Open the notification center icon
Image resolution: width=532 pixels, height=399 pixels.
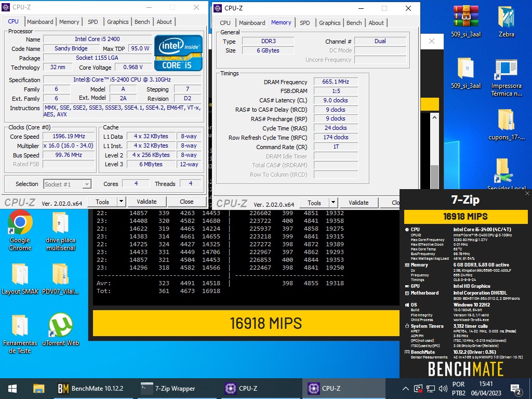pyautogui.click(x=516, y=389)
